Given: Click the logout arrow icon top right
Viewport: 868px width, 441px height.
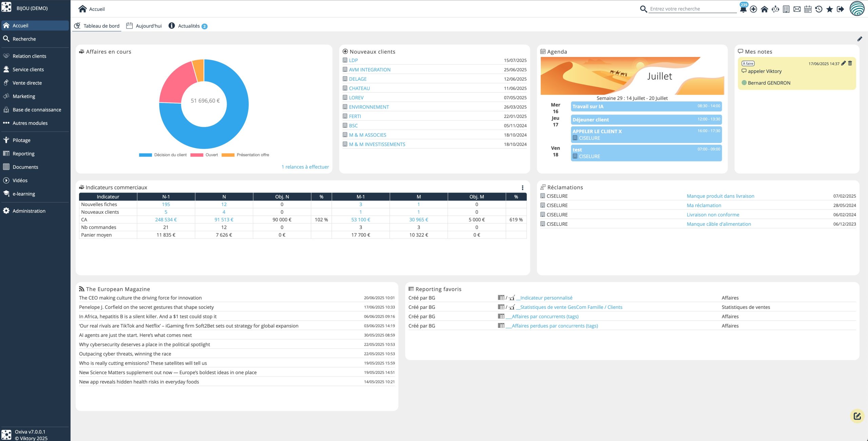Looking at the screenshot, I should coord(840,9).
